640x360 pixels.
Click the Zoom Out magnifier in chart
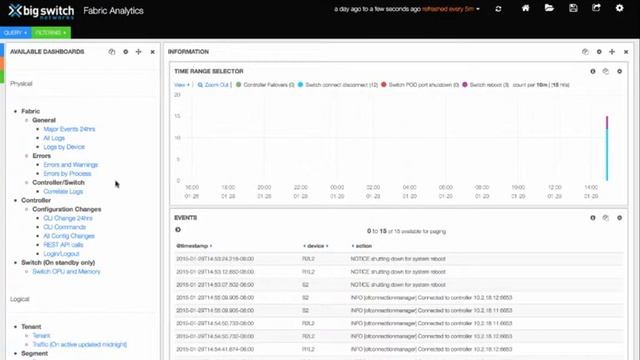coord(213,85)
